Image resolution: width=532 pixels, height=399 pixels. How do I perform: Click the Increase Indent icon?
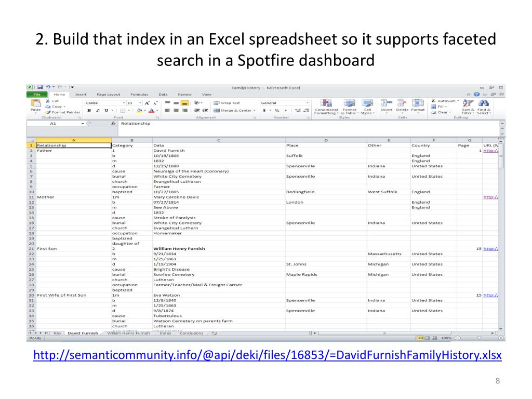click(x=205, y=110)
